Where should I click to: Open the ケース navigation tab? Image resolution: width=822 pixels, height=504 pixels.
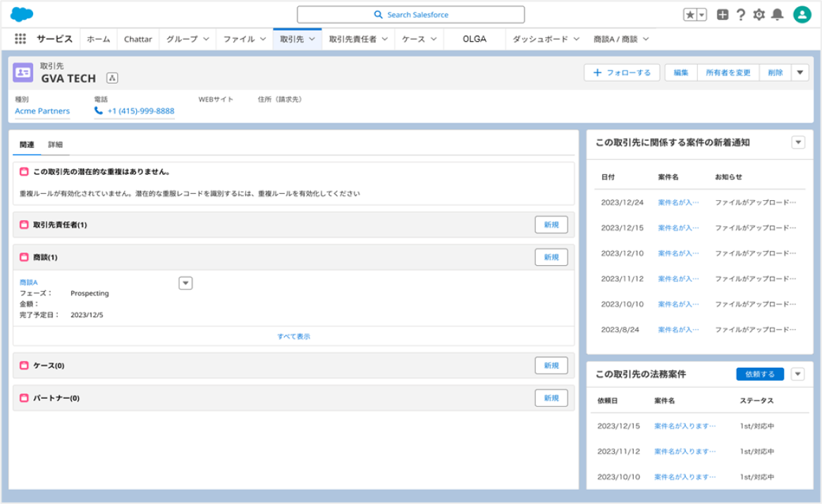tap(414, 39)
